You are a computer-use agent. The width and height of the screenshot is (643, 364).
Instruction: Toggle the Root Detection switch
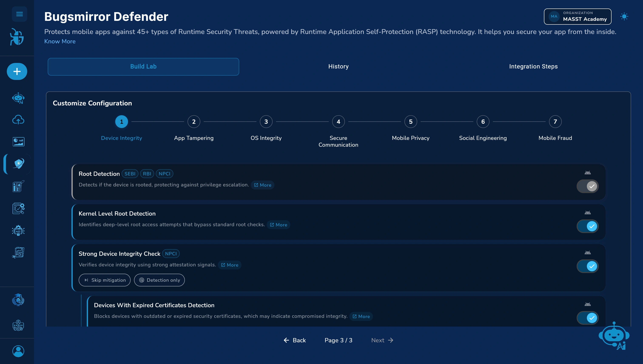pos(588,186)
